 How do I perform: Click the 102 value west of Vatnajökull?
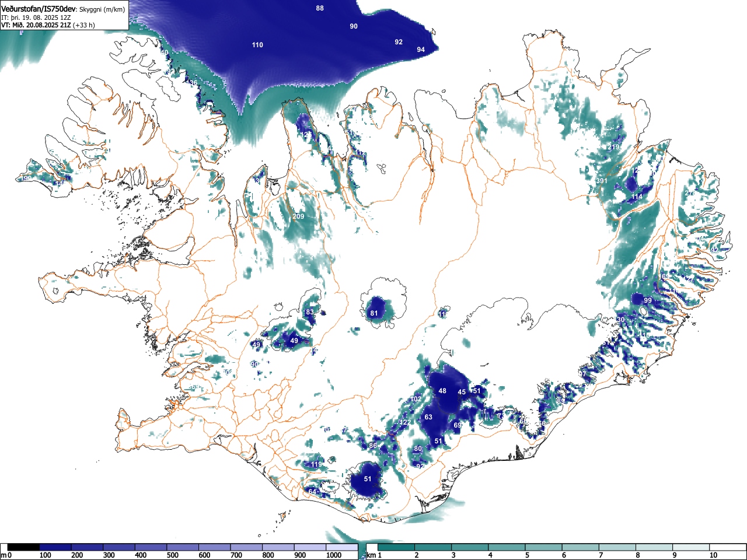pyautogui.click(x=416, y=399)
